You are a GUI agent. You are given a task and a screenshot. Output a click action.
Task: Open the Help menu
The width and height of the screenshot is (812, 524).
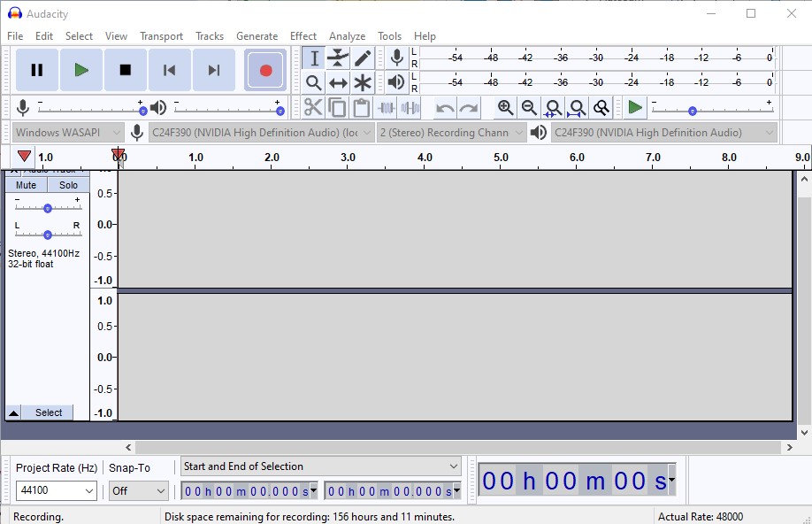pos(425,36)
